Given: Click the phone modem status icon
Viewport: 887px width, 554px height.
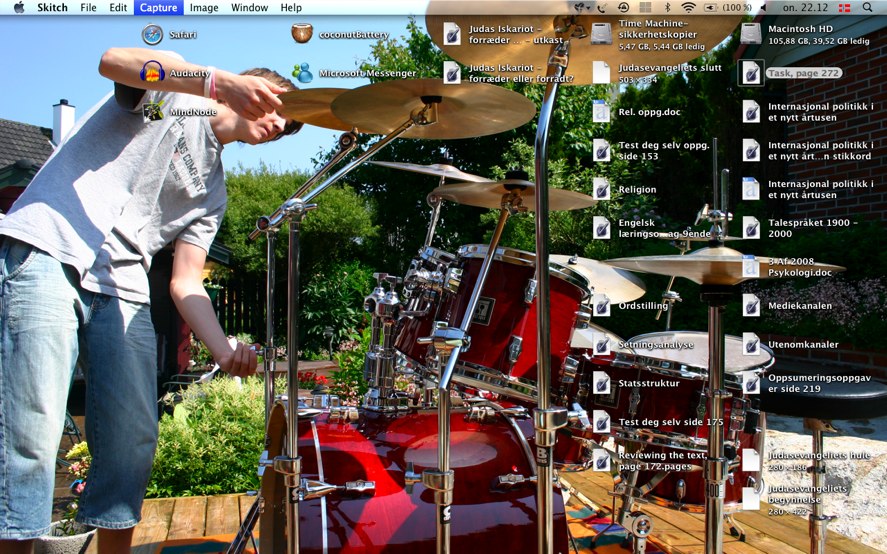Looking at the screenshot, I should [x=602, y=7].
